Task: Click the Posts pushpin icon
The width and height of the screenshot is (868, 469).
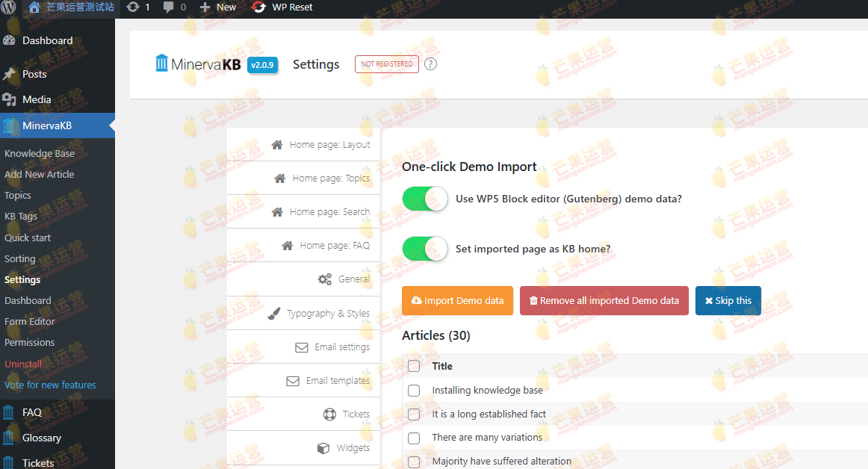Action: tap(9, 74)
